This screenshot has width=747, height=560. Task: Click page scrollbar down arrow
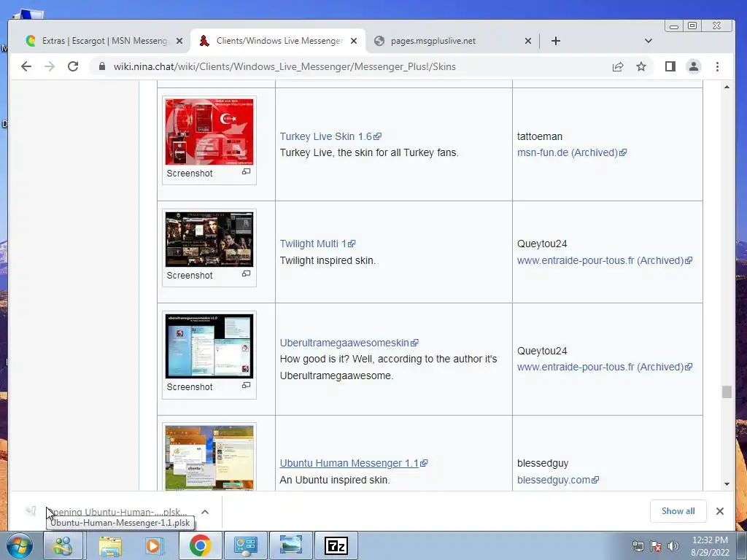(x=727, y=484)
